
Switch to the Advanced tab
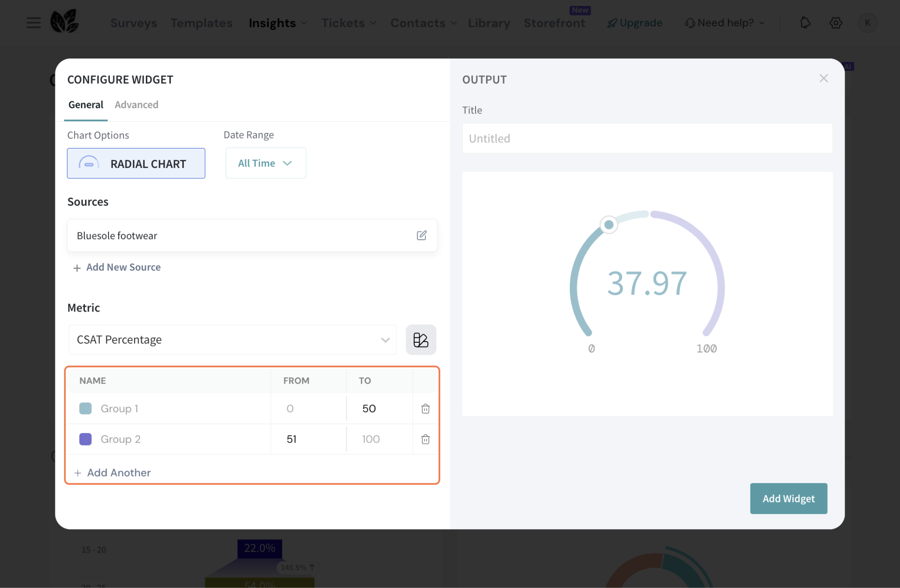136,105
